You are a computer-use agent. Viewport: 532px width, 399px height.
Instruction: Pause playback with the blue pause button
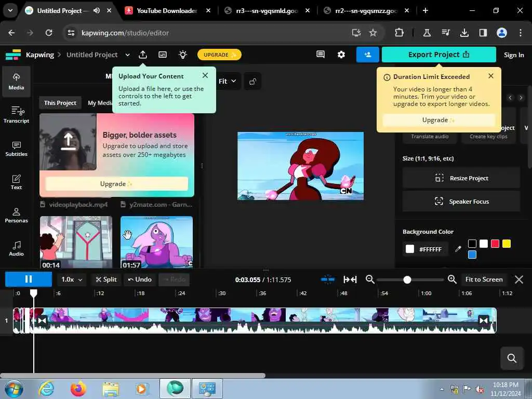(x=29, y=279)
